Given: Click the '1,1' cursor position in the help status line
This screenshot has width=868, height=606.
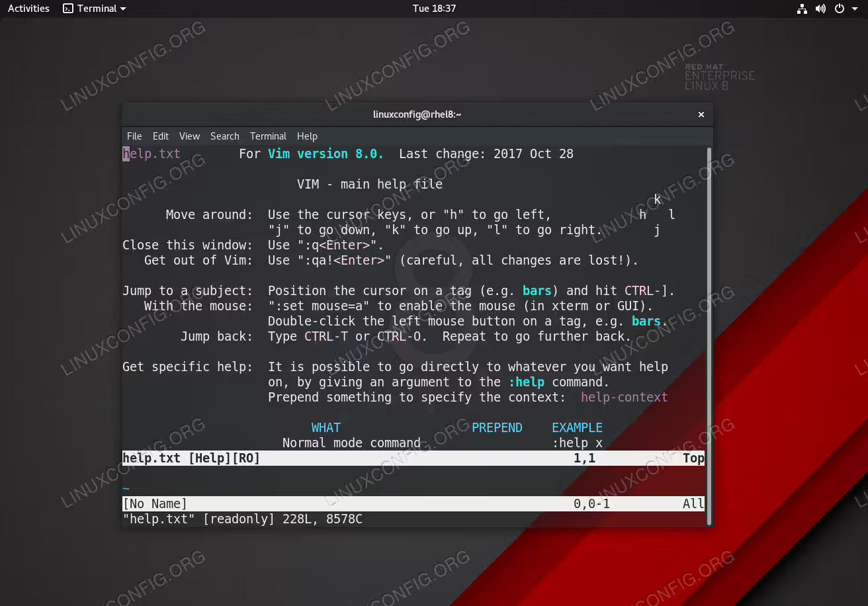Looking at the screenshot, I should [584, 458].
